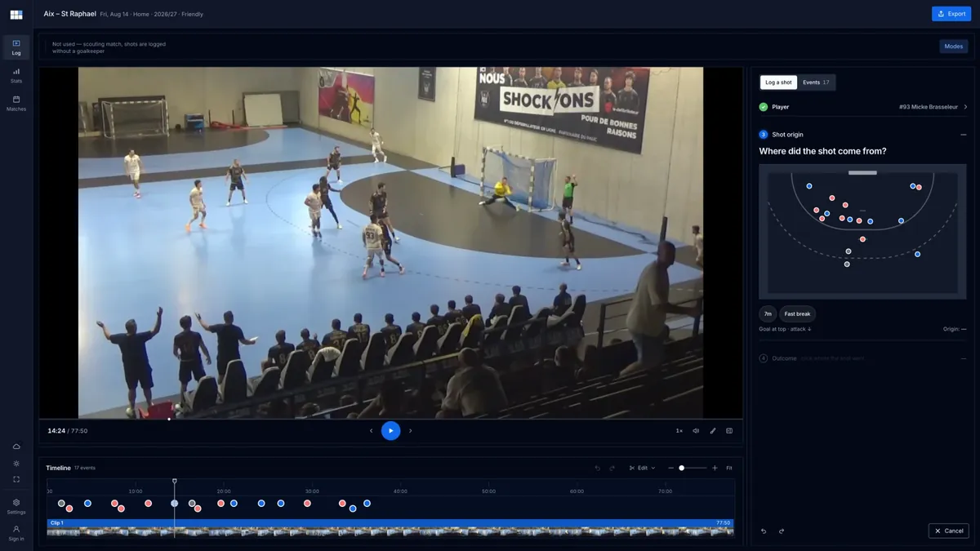This screenshot has width=980, height=551.
Task: Click the green check beside Player
Action: [x=764, y=107]
